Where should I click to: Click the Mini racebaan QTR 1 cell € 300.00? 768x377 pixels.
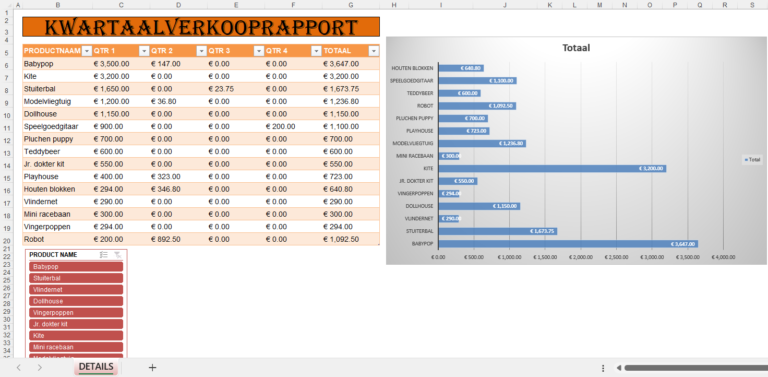tap(121, 214)
